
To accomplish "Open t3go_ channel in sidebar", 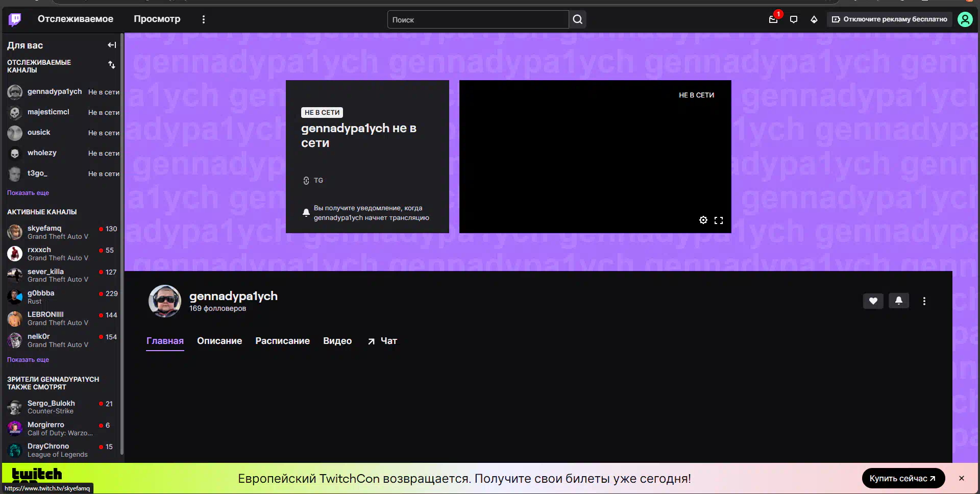I will (x=63, y=174).
